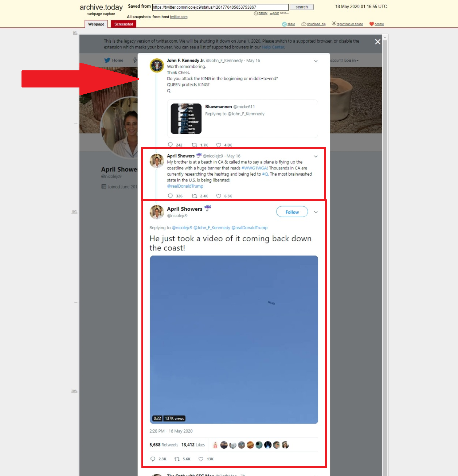
Task: Reply icon showing 2.3K
Action: 153,459
